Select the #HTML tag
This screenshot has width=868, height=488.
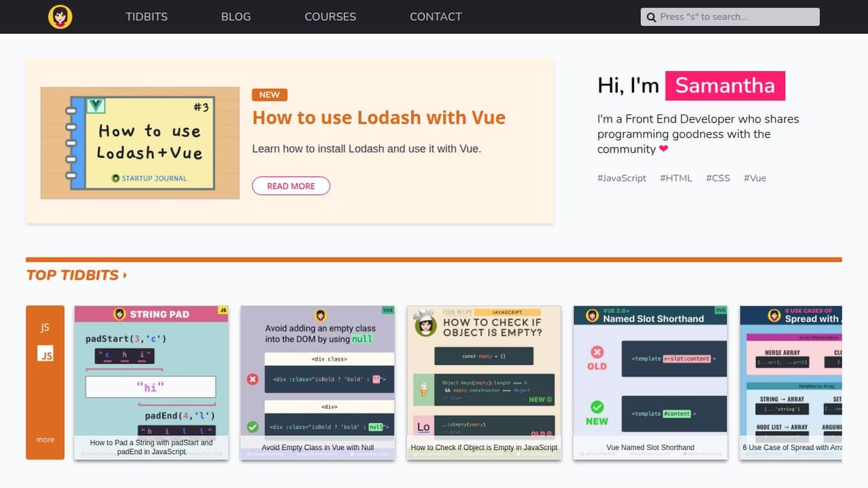click(676, 178)
